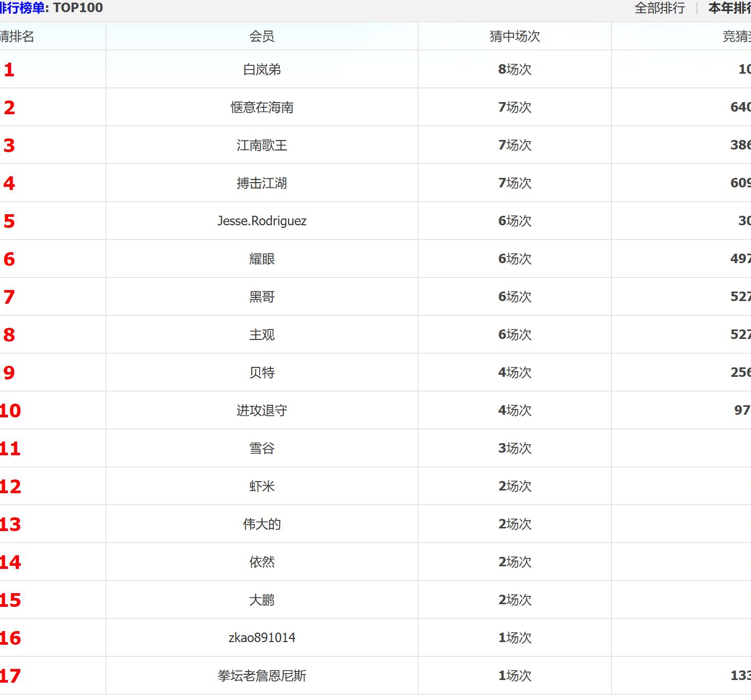Switch to the 全部排行 tab

tap(659, 8)
